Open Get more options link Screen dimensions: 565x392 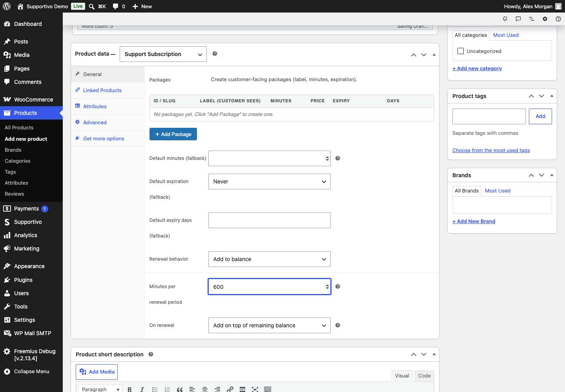(x=108, y=138)
